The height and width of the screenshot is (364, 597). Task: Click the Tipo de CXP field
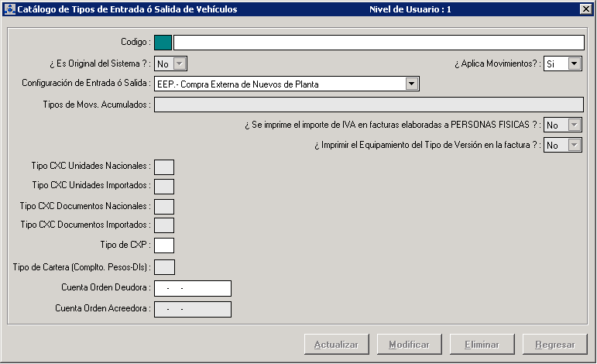click(x=164, y=246)
